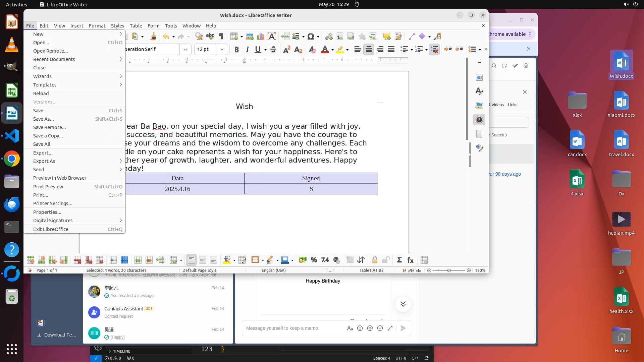Screen dimensions: 644x362
Task: Click the Delete Table icon
Action: tap(100, 260)
